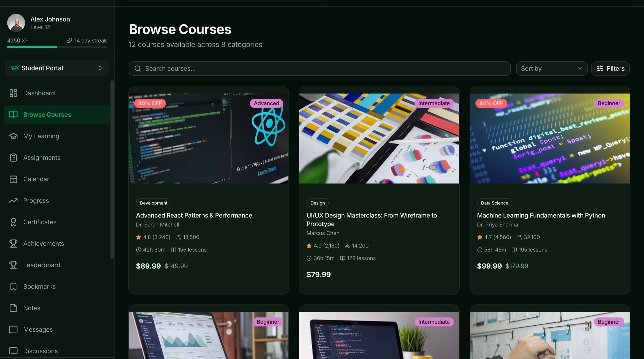Click the Sort by chevron arrow
This screenshot has width=644, height=359.
[580, 69]
